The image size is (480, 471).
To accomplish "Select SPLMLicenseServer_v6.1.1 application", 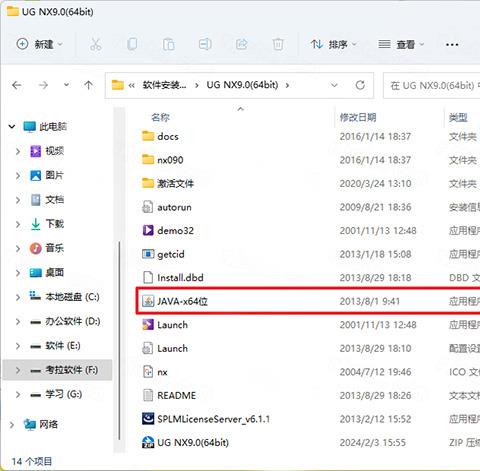I will coord(213,419).
